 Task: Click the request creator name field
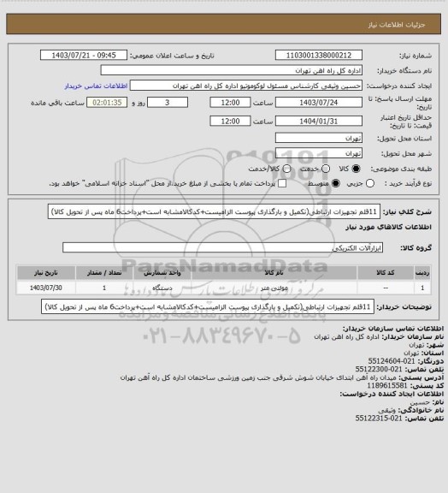(246, 86)
